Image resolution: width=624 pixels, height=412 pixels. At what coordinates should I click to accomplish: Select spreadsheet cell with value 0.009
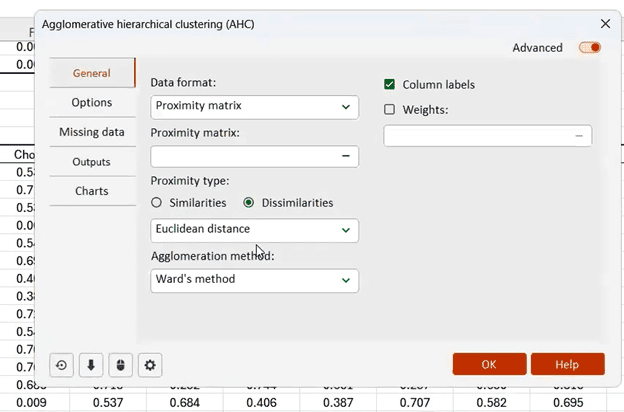pos(35,403)
